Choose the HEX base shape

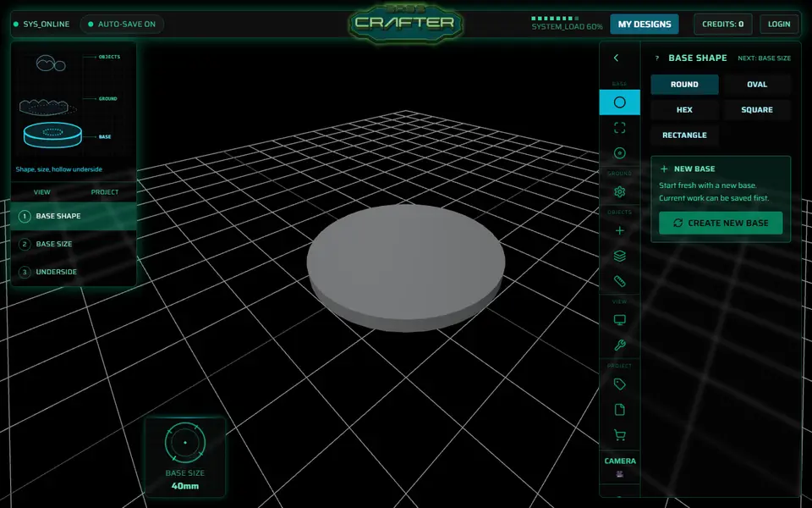click(684, 110)
